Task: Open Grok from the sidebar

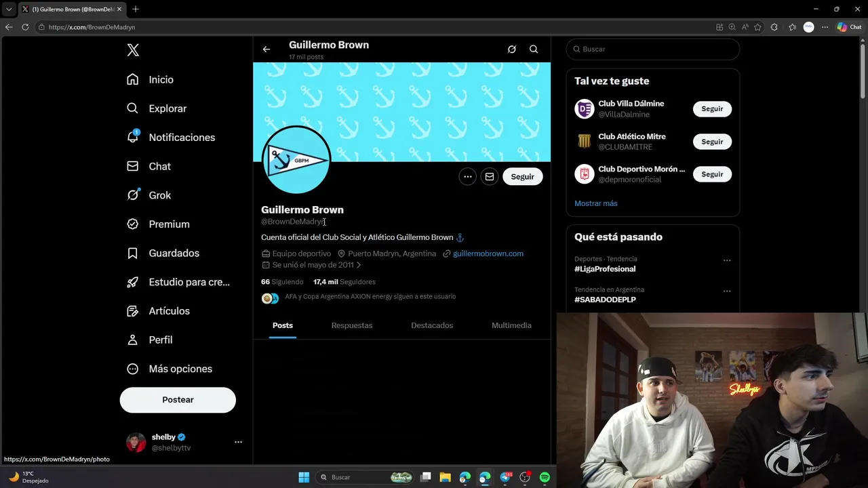Action: tap(149, 195)
